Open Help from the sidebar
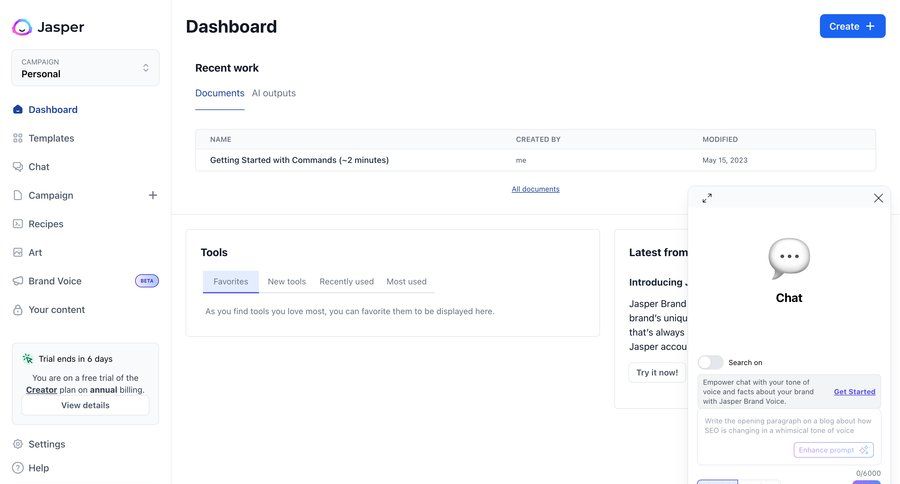This screenshot has width=900, height=484. point(38,468)
